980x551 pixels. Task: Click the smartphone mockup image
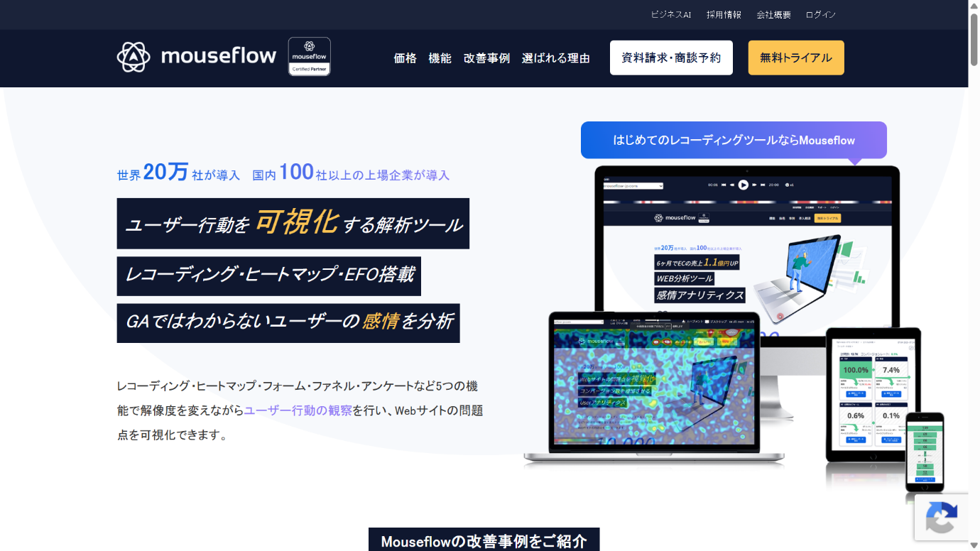[x=925, y=452]
